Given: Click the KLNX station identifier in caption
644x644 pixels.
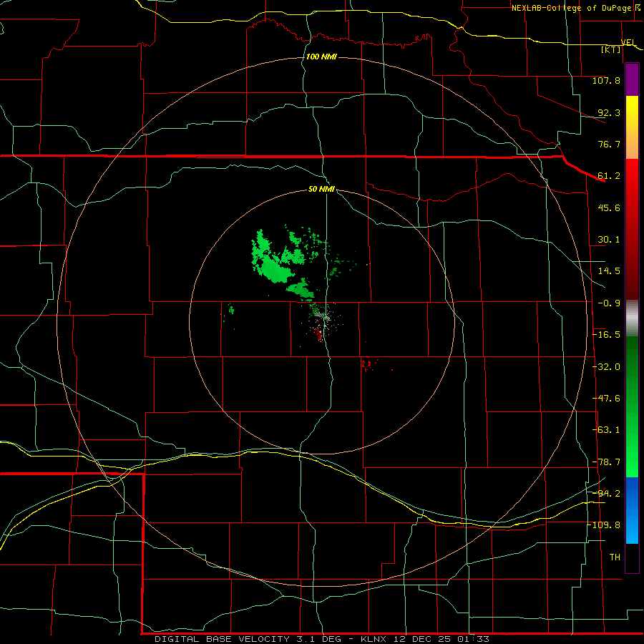Looking at the screenshot, I should tap(374, 639).
